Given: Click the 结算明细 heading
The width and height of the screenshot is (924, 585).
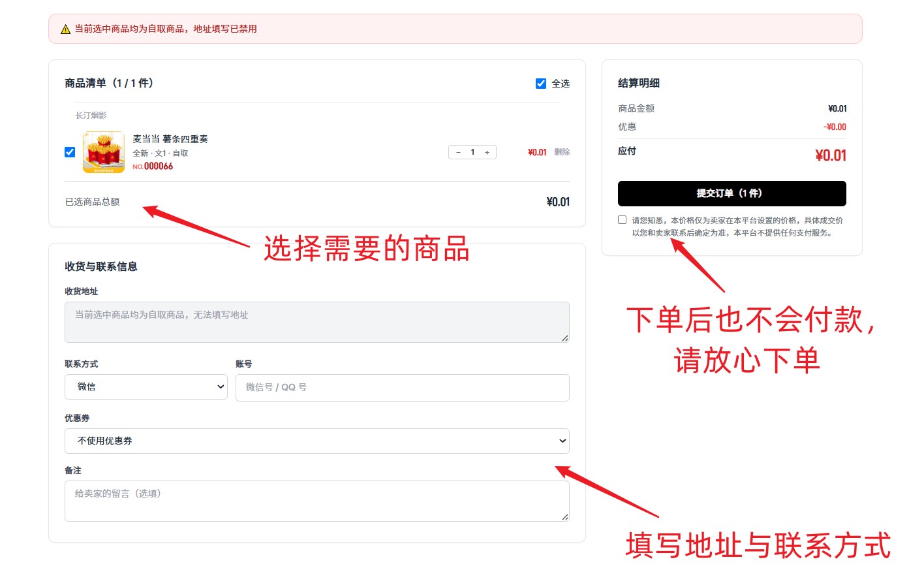Looking at the screenshot, I should tap(639, 83).
